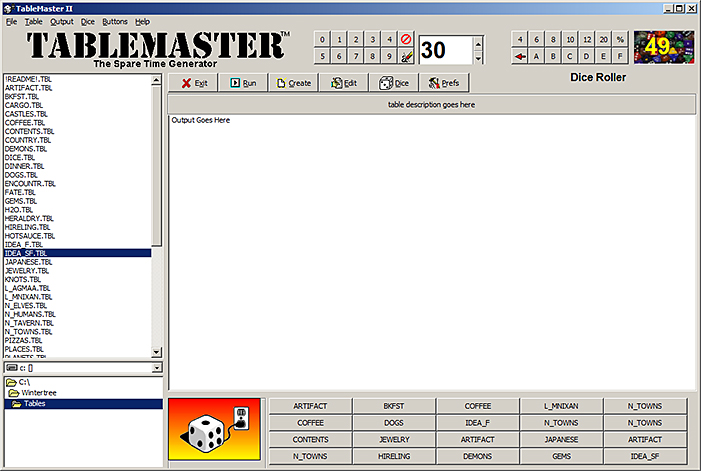Click keypad digit 1

pos(339,39)
